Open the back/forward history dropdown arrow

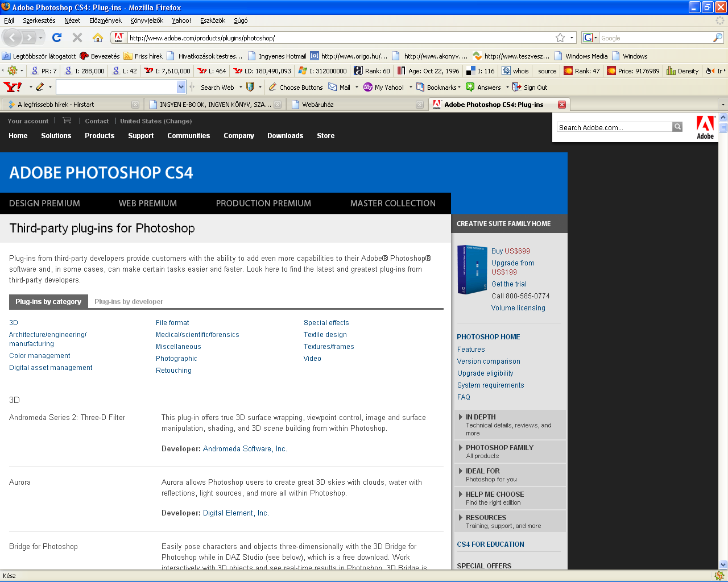click(40, 38)
